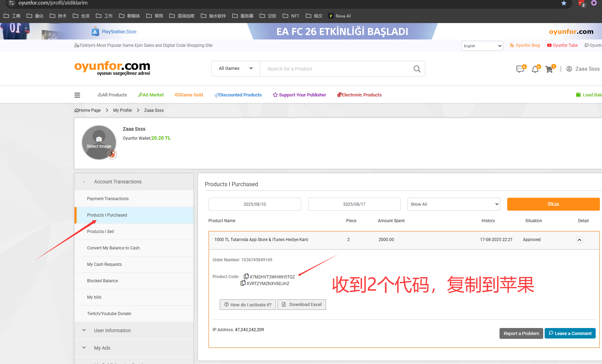
Task: Open the Load Balance link
Action: 589,95
